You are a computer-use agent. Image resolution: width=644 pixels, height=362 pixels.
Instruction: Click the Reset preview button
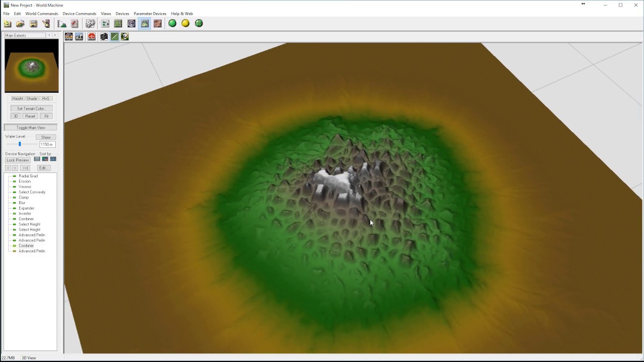(30, 116)
